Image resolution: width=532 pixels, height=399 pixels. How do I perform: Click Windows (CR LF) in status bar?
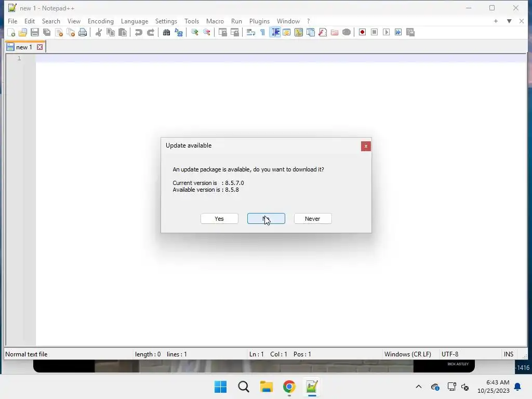(x=407, y=354)
